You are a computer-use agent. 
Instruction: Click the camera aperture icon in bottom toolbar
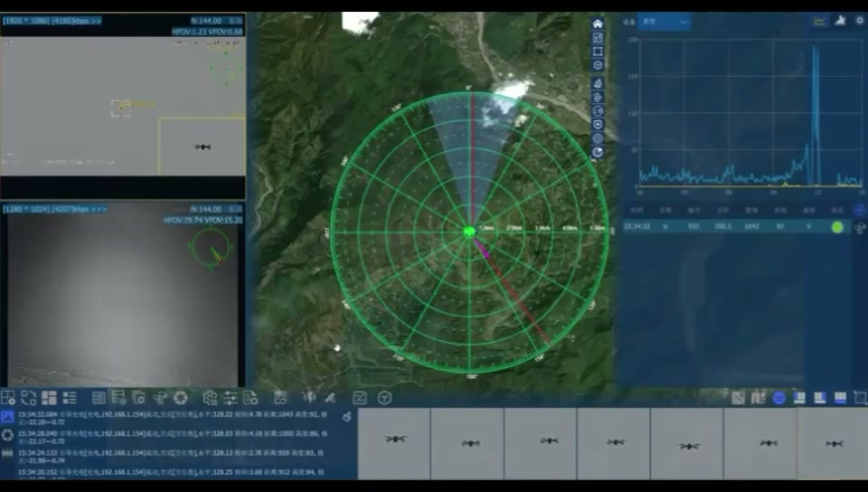181,397
